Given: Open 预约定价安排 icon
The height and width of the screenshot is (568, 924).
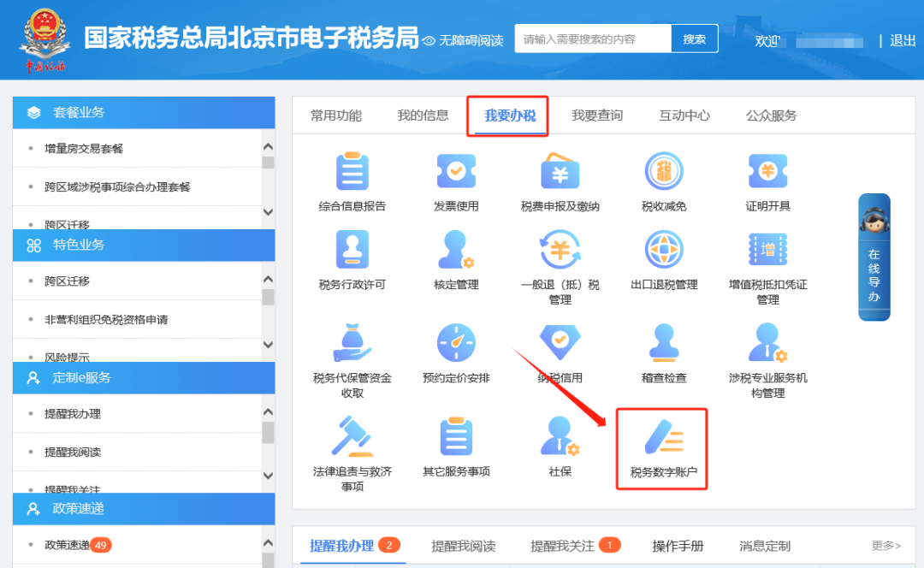Looking at the screenshot, I should click(x=456, y=343).
